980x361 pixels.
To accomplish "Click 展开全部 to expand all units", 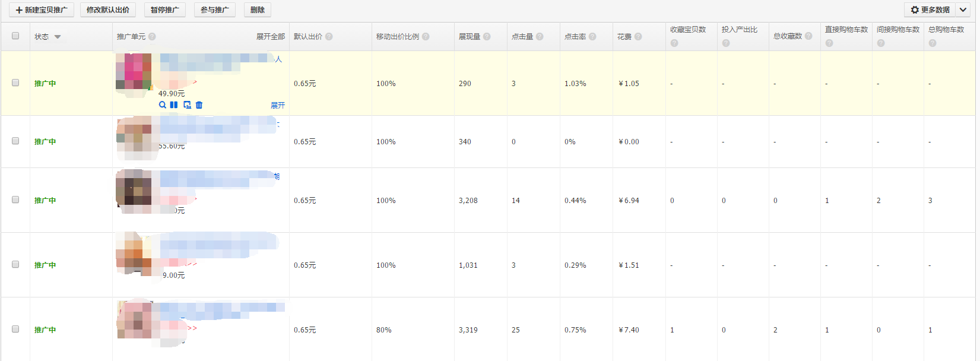I will 270,37.
